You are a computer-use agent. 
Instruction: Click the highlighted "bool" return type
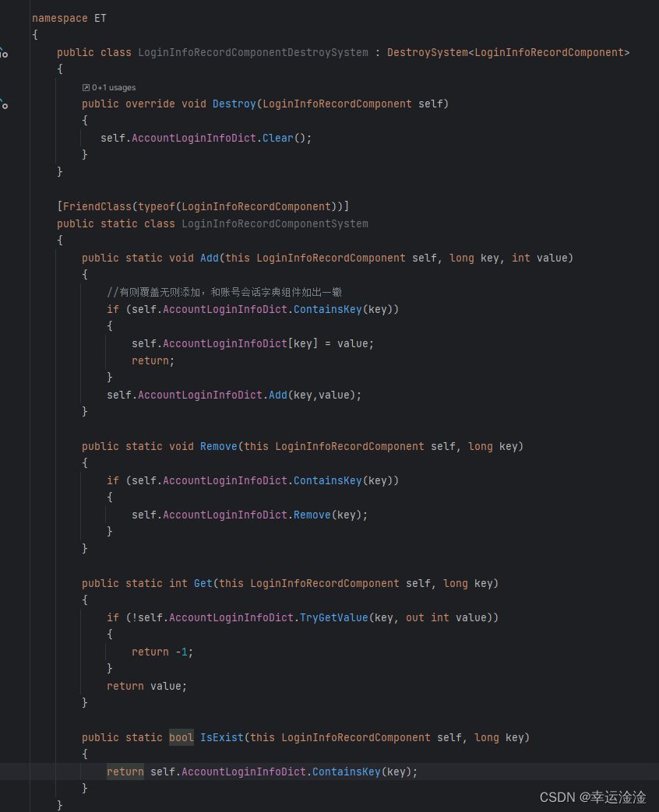coord(181,737)
